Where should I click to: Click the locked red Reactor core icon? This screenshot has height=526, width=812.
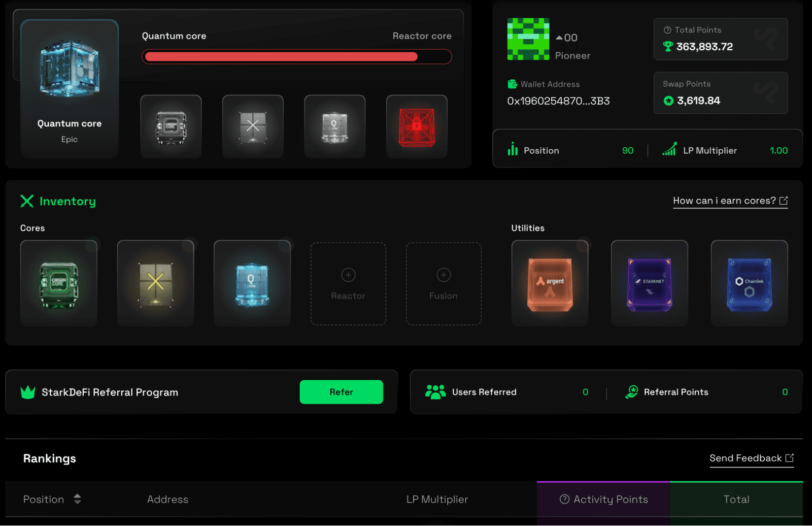tap(416, 126)
